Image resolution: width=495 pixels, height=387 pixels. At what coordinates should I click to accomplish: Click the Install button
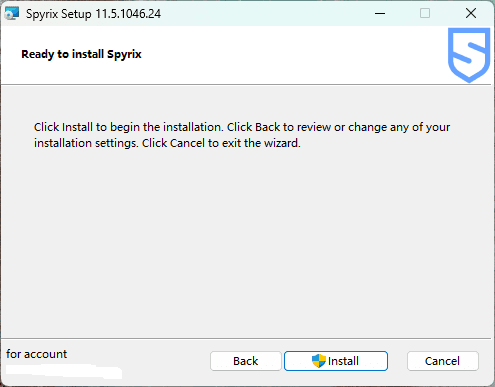pos(336,361)
